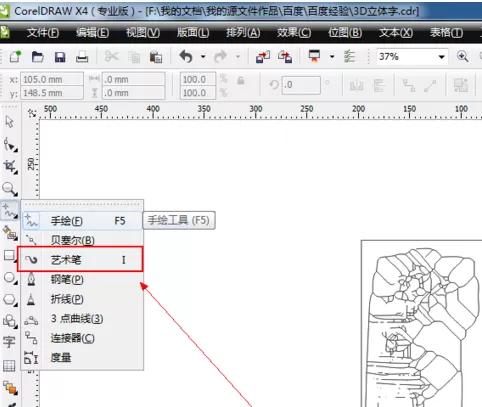Click the Export icon
482x407 pixels.
tap(285, 57)
